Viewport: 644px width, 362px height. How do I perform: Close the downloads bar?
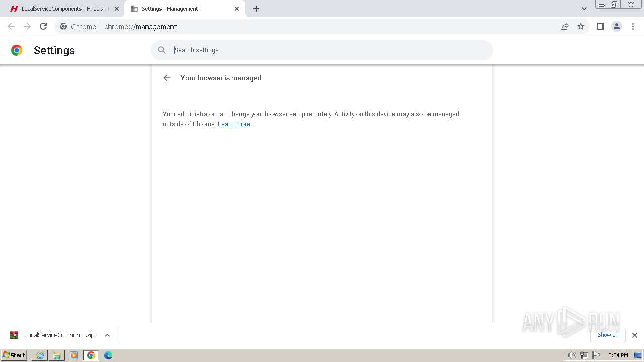pyautogui.click(x=635, y=335)
